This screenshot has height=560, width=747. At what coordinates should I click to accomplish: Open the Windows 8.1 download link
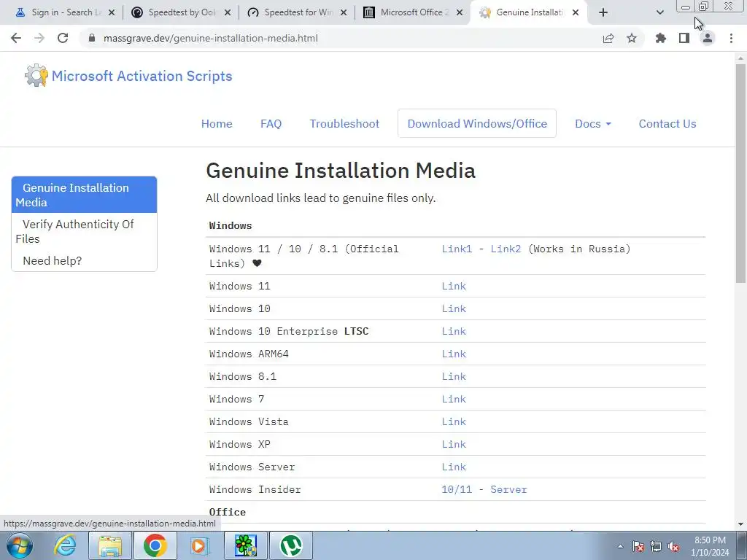[454, 376]
